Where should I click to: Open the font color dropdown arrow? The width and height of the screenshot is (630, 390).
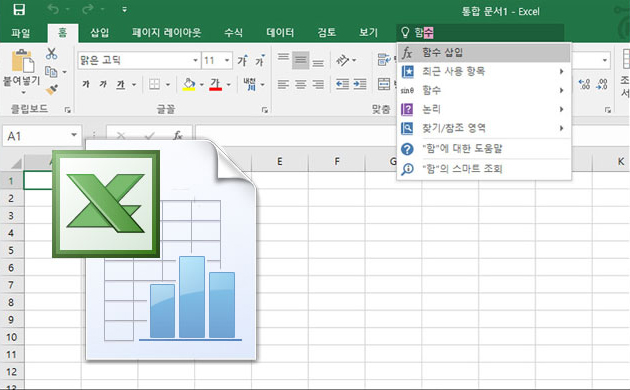tap(228, 84)
